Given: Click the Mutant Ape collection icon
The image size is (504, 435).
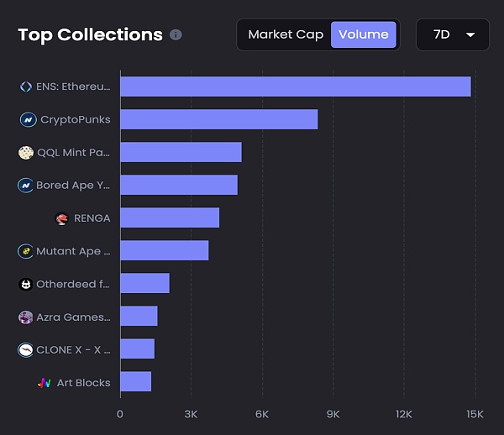Looking at the screenshot, I should pos(25,251).
